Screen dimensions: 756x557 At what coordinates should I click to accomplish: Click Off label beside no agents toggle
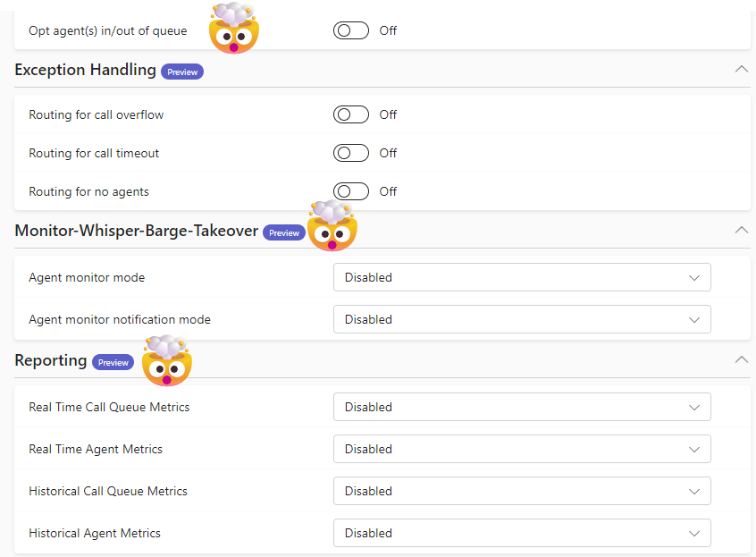tap(388, 192)
